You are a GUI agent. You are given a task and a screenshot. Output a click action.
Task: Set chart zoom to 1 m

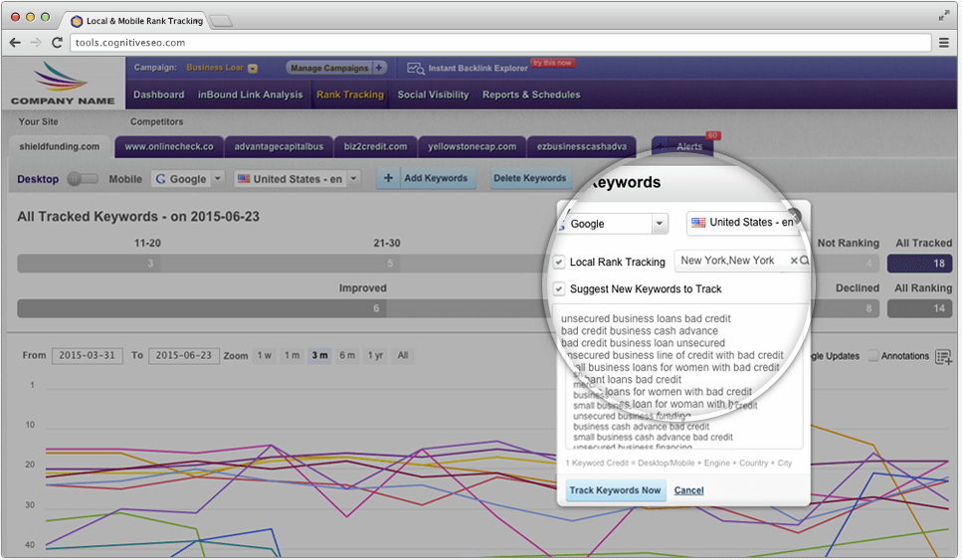pyautogui.click(x=292, y=355)
